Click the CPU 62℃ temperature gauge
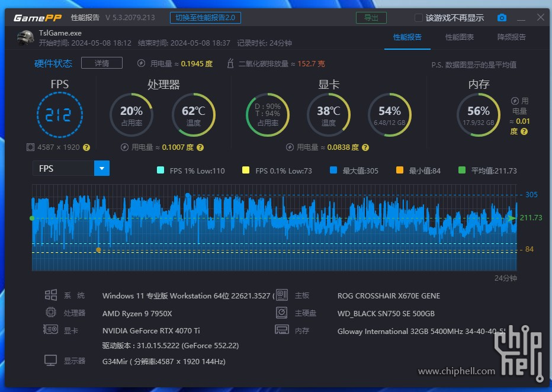Screen dimensions: 552x392 coord(193,115)
